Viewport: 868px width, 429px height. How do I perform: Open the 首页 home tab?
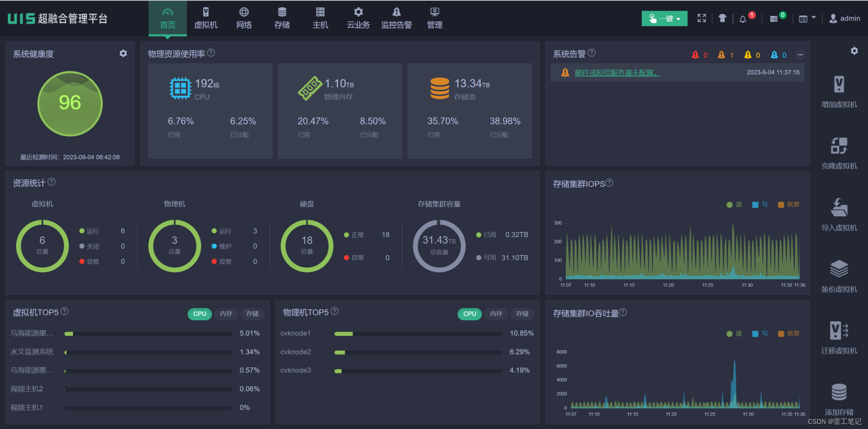tap(167, 18)
